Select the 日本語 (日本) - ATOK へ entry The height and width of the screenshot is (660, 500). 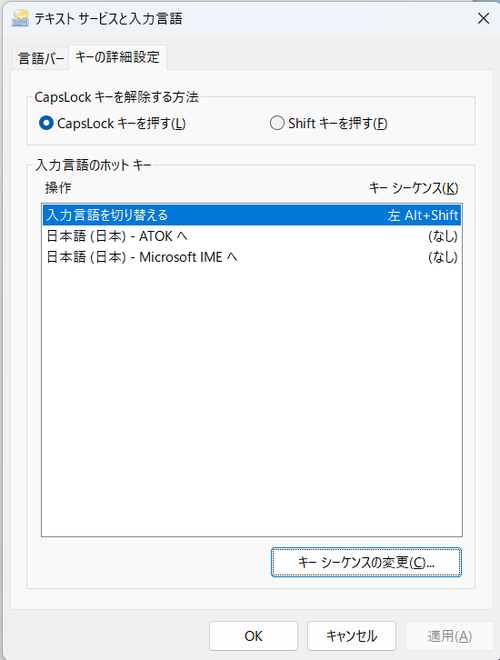tap(252, 236)
